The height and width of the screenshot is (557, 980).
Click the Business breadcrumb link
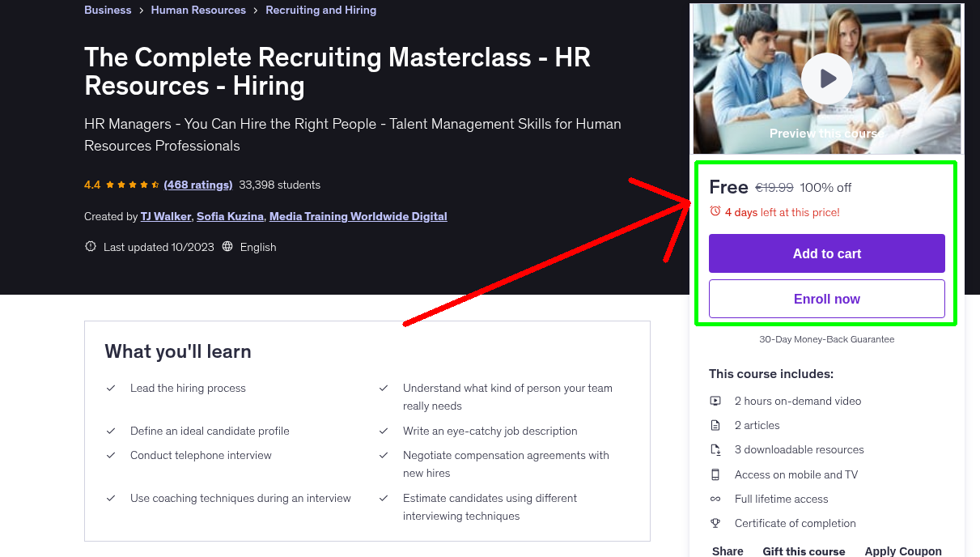[108, 11]
